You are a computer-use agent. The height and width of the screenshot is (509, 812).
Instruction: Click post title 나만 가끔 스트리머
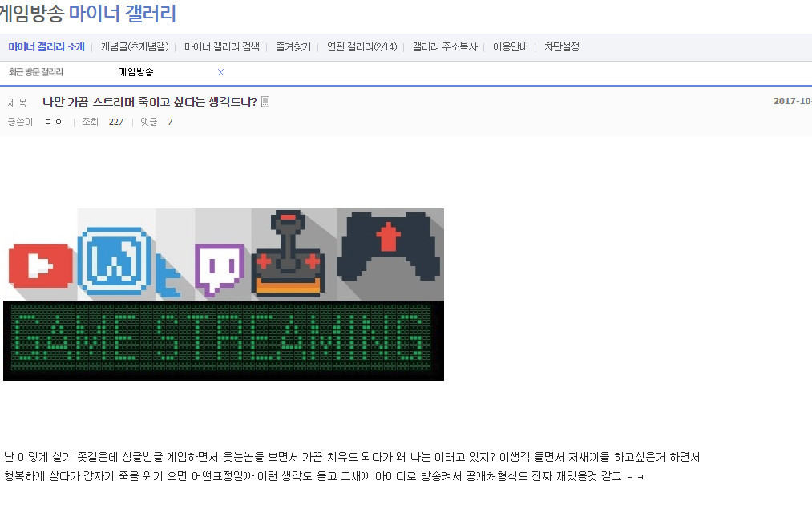click(150, 102)
